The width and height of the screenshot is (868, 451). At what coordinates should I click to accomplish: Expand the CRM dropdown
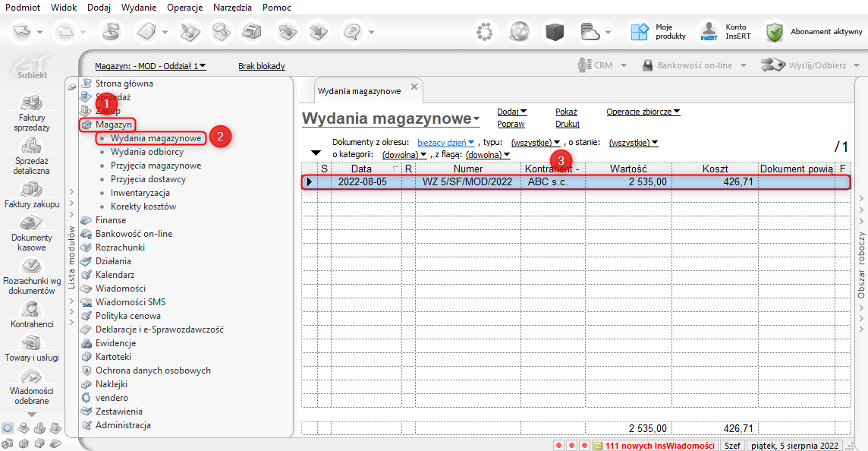click(624, 65)
